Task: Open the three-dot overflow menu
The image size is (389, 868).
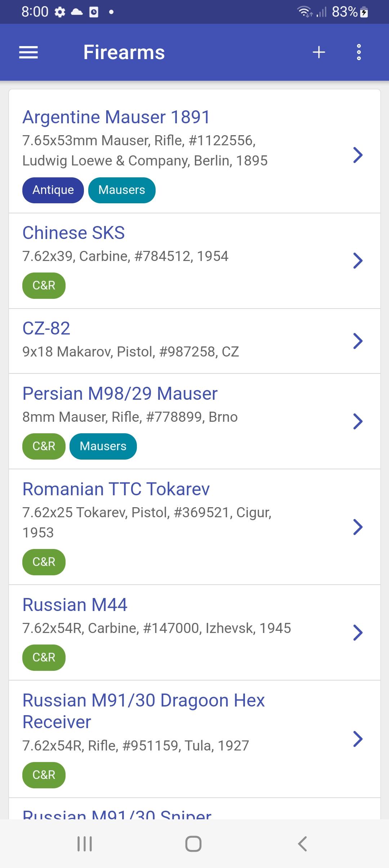Action: 359,53
